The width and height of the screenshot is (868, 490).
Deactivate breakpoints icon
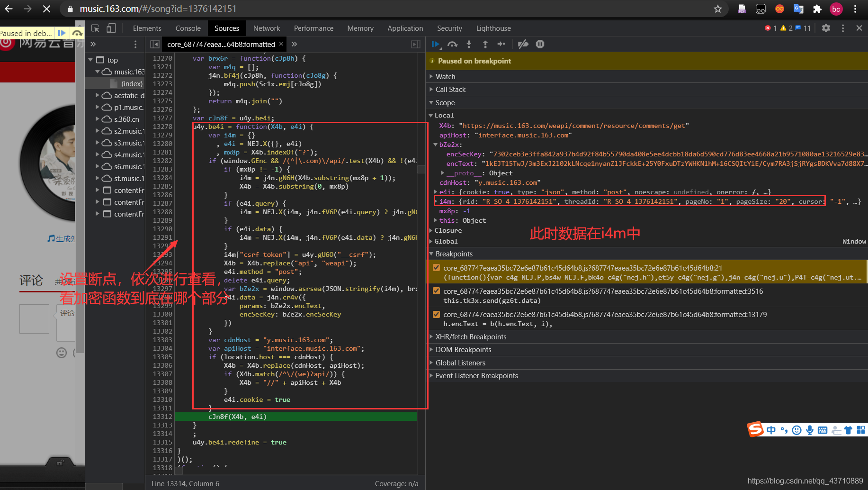point(523,44)
